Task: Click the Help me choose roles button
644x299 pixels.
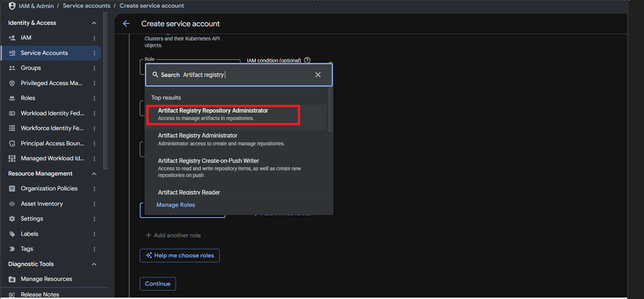Action: pyautogui.click(x=179, y=255)
